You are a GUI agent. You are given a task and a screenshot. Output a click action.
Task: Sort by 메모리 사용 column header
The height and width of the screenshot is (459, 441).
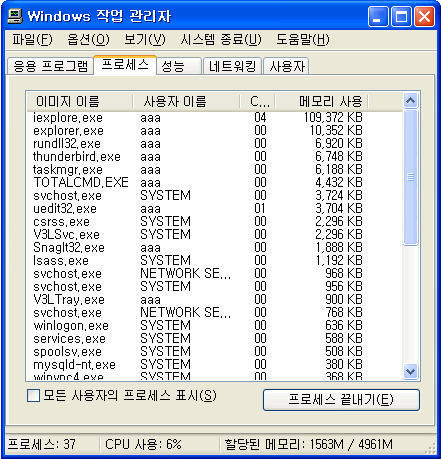(322, 101)
